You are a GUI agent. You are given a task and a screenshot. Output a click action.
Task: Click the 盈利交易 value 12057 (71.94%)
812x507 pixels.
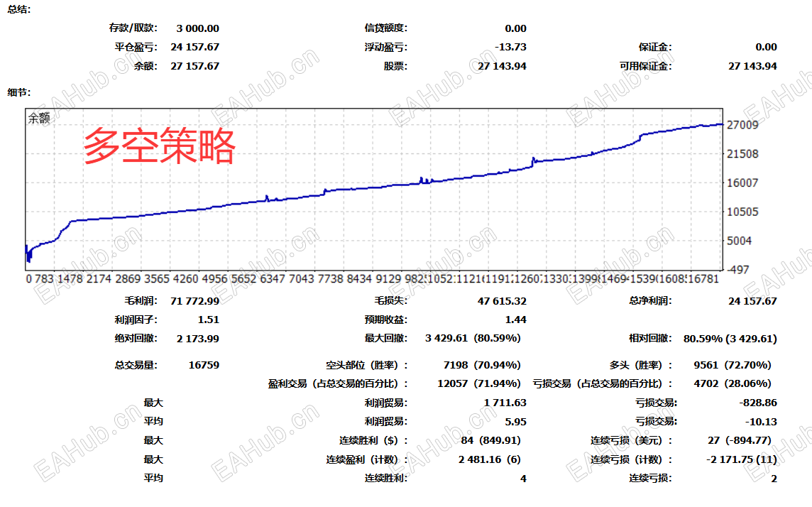click(479, 383)
